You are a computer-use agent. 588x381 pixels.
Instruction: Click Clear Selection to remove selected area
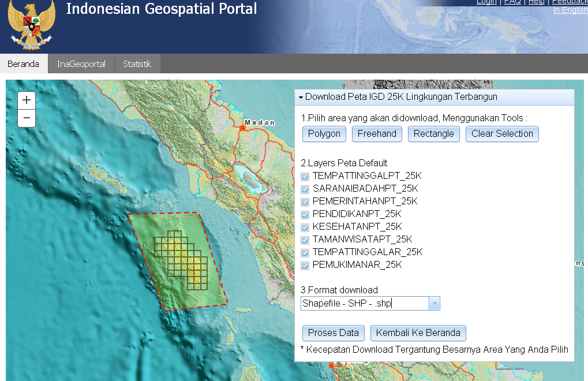[x=501, y=133]
